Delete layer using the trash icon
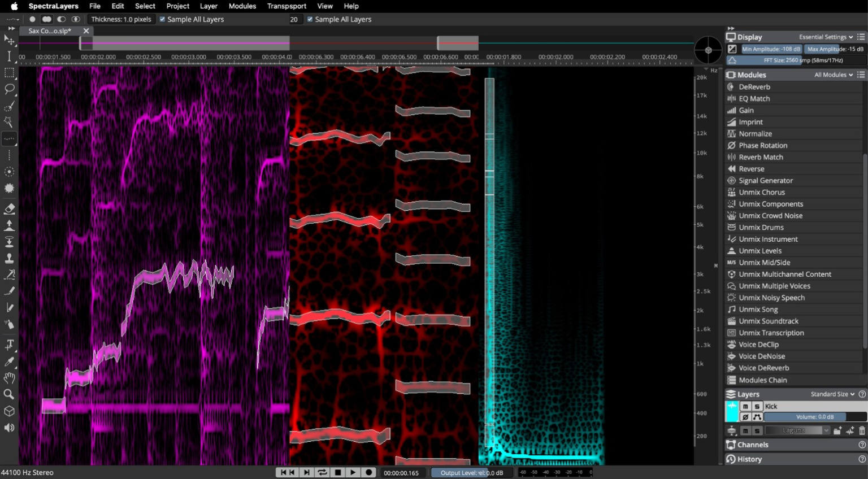This screenshot has height=479, width=868. pos(863,430)
